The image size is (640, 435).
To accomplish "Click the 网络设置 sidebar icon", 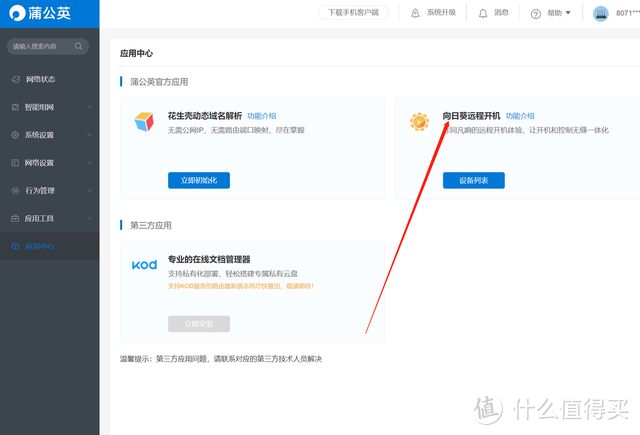I will tap(15, 163).
